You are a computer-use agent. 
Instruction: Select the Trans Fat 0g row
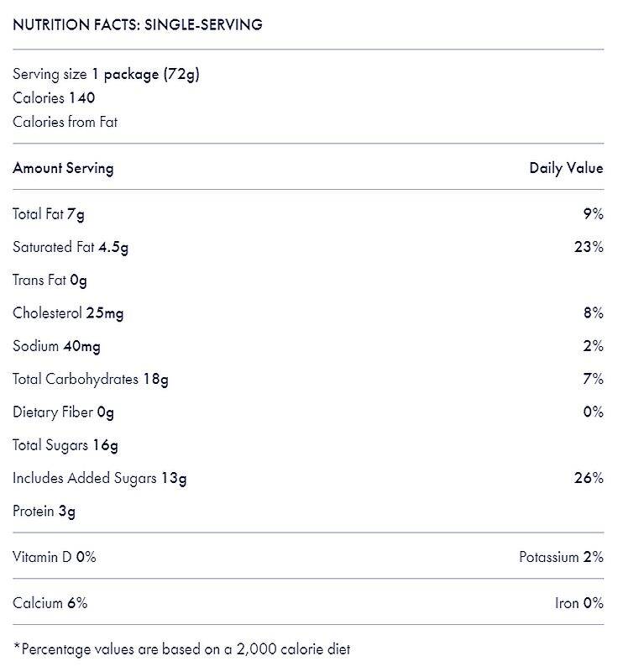[50, 280]
